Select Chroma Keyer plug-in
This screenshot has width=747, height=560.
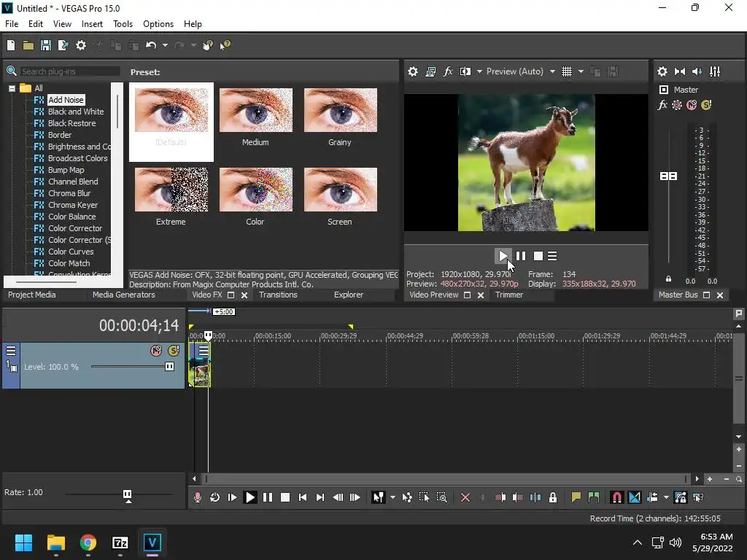click(x=73, y=205)
